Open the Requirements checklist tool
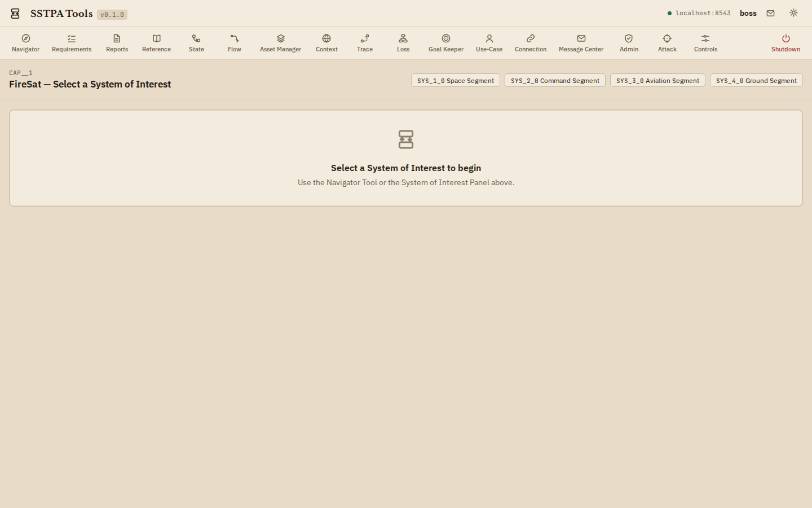The image size is (812, 508). [72, 43]
